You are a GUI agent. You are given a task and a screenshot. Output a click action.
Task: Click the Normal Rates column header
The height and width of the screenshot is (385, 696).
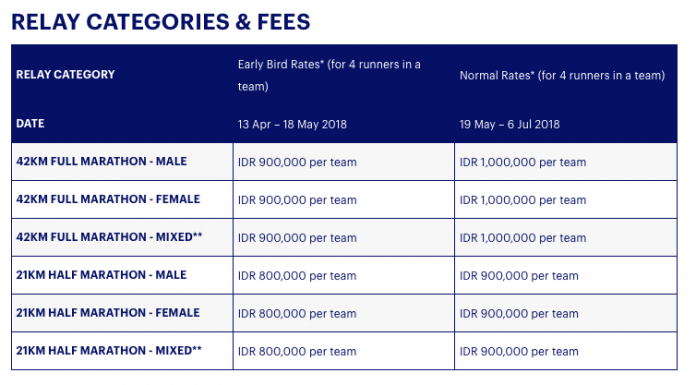click(x=562, y=75)
